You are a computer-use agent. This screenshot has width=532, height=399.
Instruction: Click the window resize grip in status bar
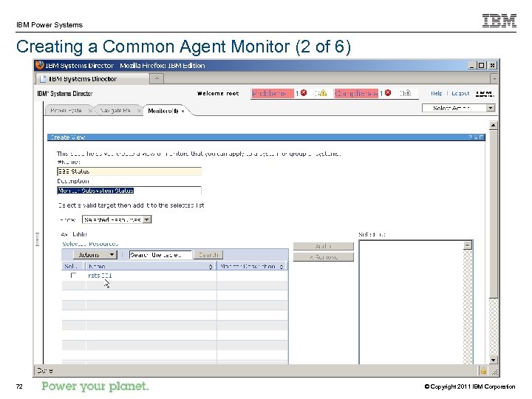point(494,372)
